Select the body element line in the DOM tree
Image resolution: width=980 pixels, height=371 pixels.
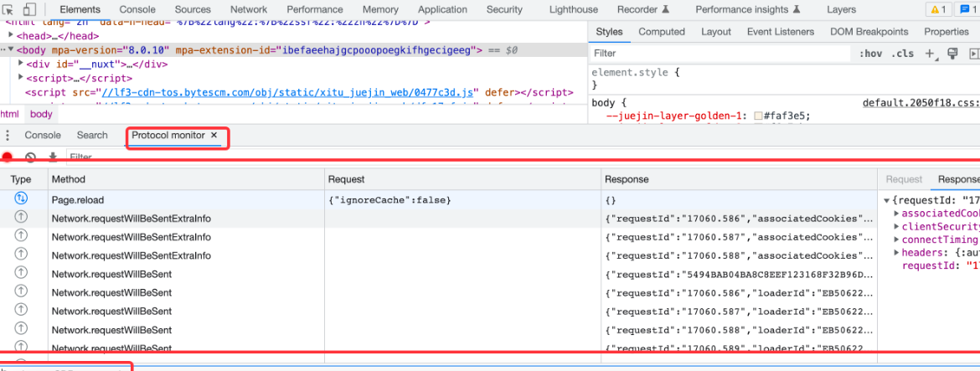pos(294,50)
